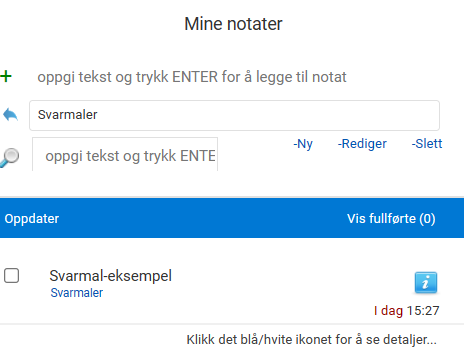Show completed notes via Vis fullførte (0)
The width and height of the screenshot is (464, 363).
(x=391, y=219)
